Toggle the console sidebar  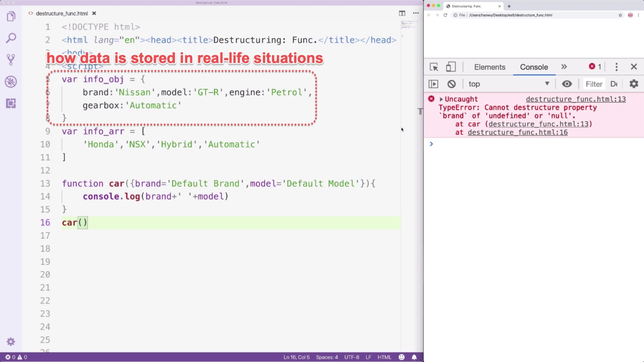[433, 84]
